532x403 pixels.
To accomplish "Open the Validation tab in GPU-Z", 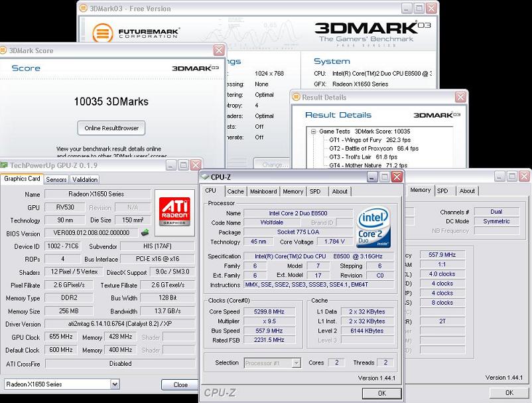I will pyautogui.click(x=85, y=180).
